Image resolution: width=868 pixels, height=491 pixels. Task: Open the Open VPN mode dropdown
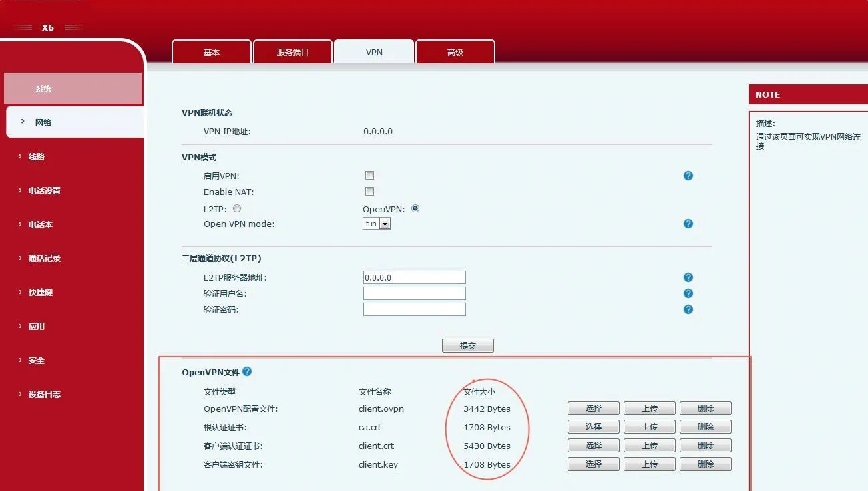(385, 223)
